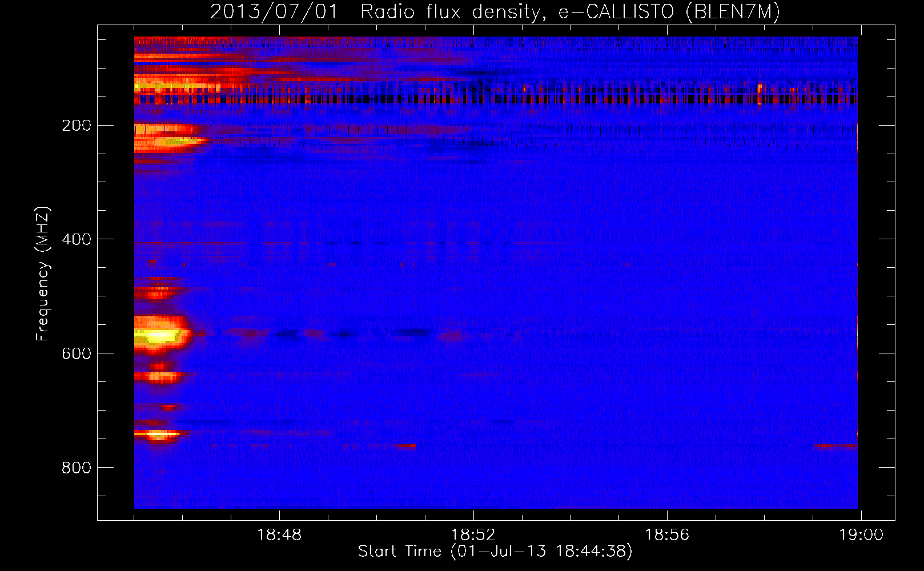This screenshot has height=571, width=924.
Task: Click the 19:00 time tick label
Action: pos(861,534)
